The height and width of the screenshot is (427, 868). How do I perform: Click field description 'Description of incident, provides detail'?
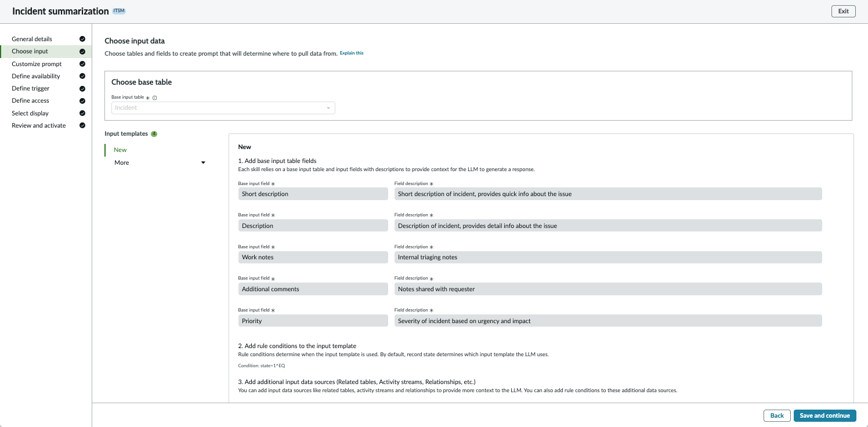pos(608,226)
